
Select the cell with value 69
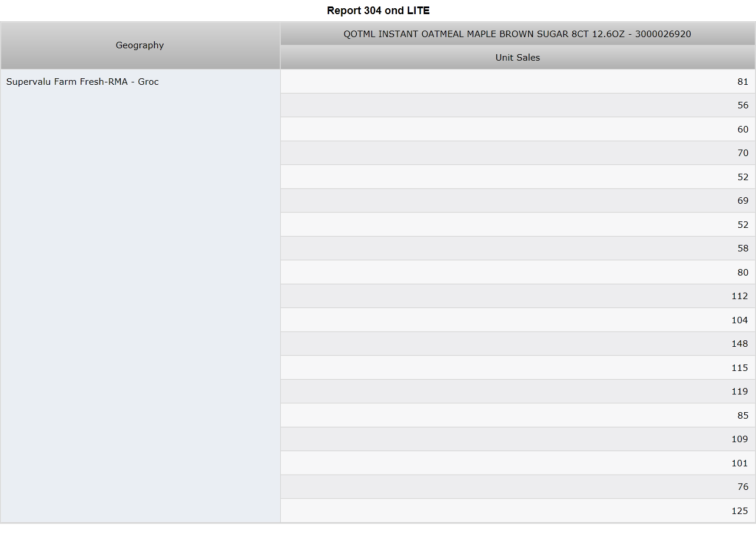coord(518,201)
